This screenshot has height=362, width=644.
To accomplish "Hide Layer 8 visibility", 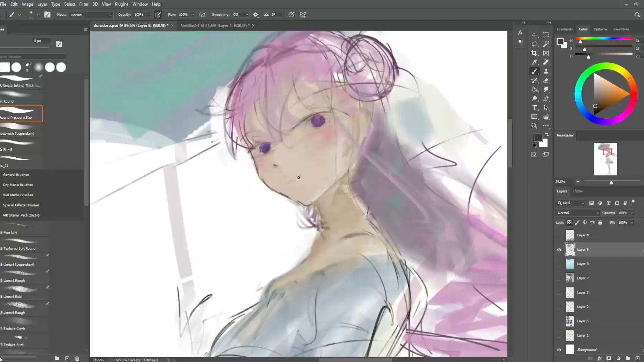I will pos(559,250).
